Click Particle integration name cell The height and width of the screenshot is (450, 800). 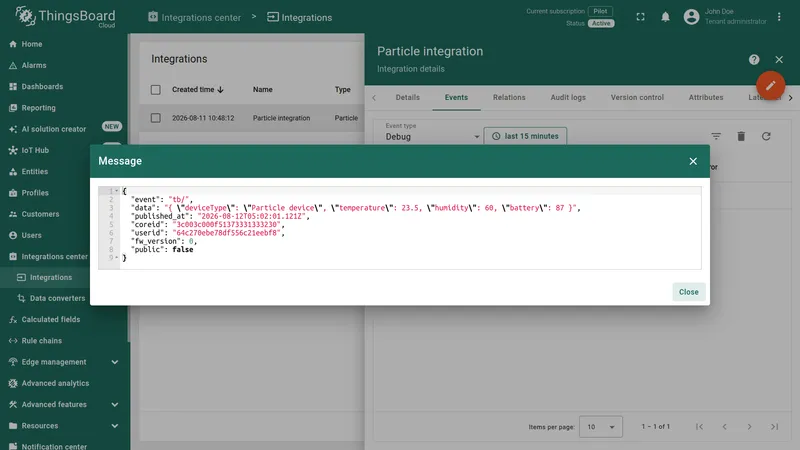pyautogui.click(x=282, y=118)
